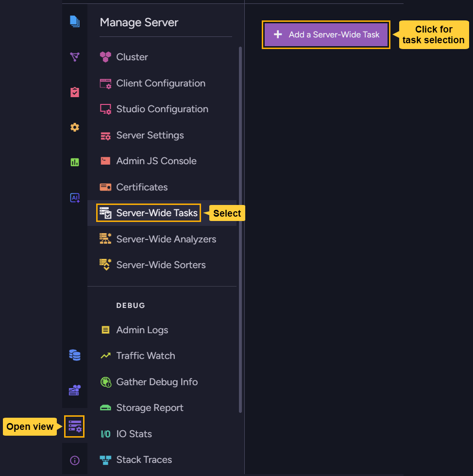Viewport: 473px width, 476px height.
Task: Open Settings via the gear icon
Action: tap(75, 127)
